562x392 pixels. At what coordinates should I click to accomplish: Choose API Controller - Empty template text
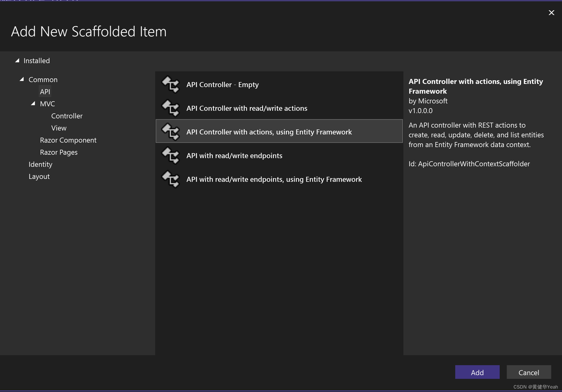click(222, 84)
